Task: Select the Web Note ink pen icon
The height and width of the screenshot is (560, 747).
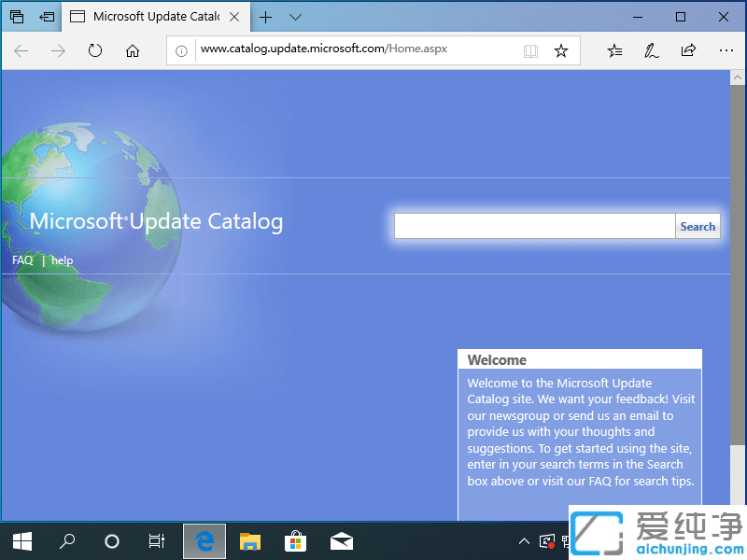Action: pyautogui.click(x=651, y=51)
